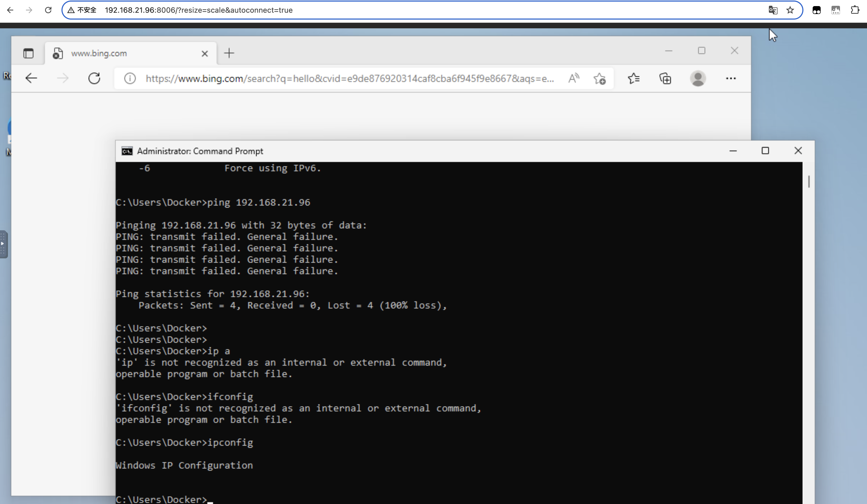Image resolution: width=867 pixels, height=504 pixels.
Task: Reload the outer browser page
Action: coord(48,10)
